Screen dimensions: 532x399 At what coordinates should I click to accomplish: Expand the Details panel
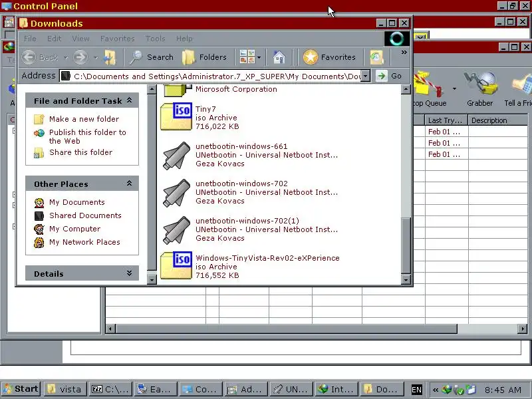[x=129, y=273]
